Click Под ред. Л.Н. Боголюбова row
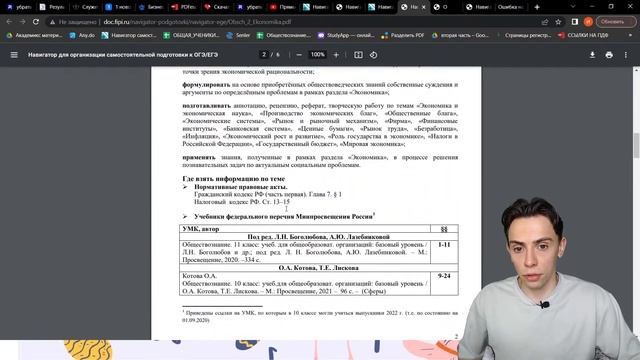The height and width of the screenshot is (360, 640). point(318,237)
